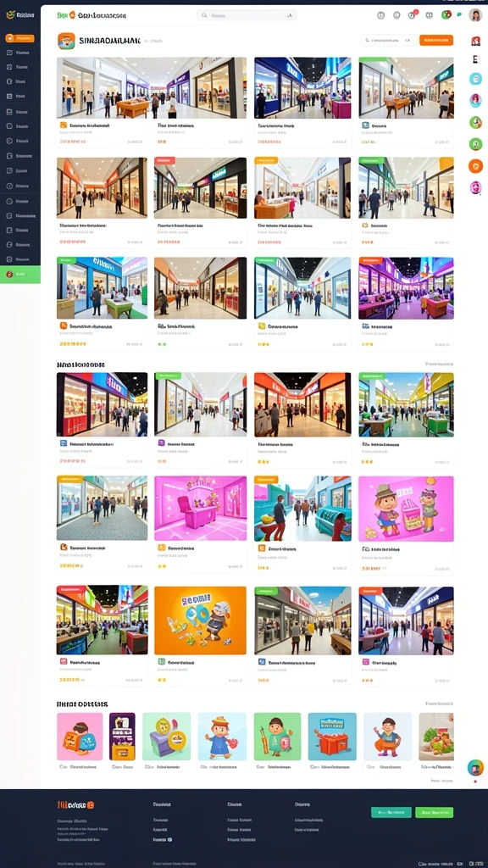The width and height of the screenshot is (488, 868).
Task: Open the floating chat avatar near page bottom
Action: [x=475, y=767]
